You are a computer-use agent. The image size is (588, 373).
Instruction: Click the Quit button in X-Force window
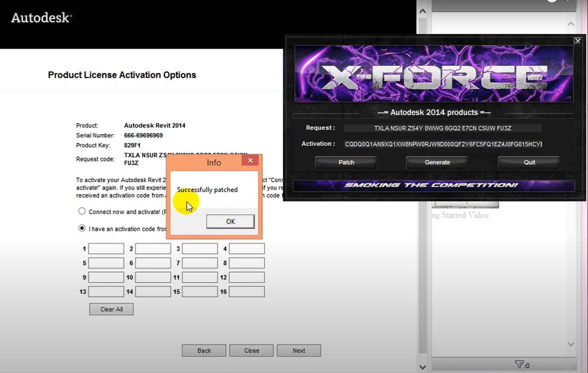529,162
